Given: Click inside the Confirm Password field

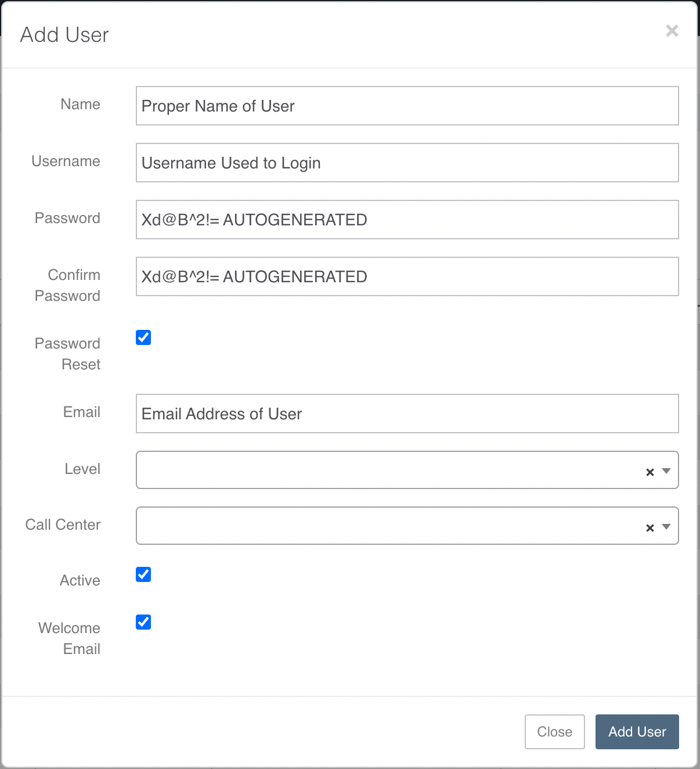Looking at the screenshot, I should (x=406, y=276).
